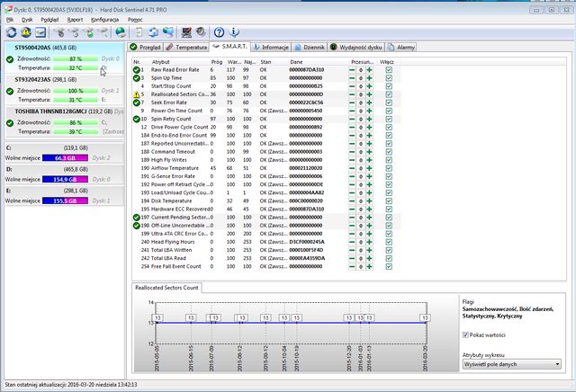Switch to the Temperatura tab

[186, 47]
